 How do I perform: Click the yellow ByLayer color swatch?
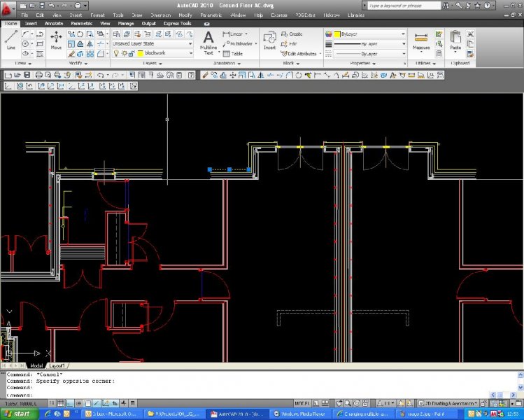pos(337,34)
